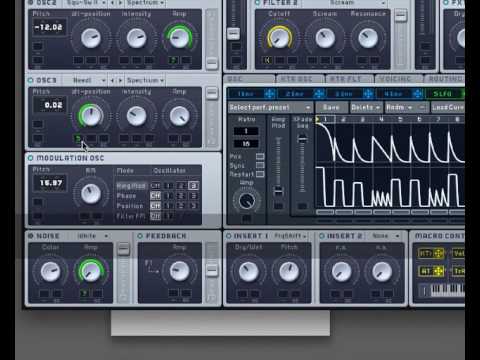Click the Load Curve button
The width and height of the screenshot is (480, 360).
[448, 108]
